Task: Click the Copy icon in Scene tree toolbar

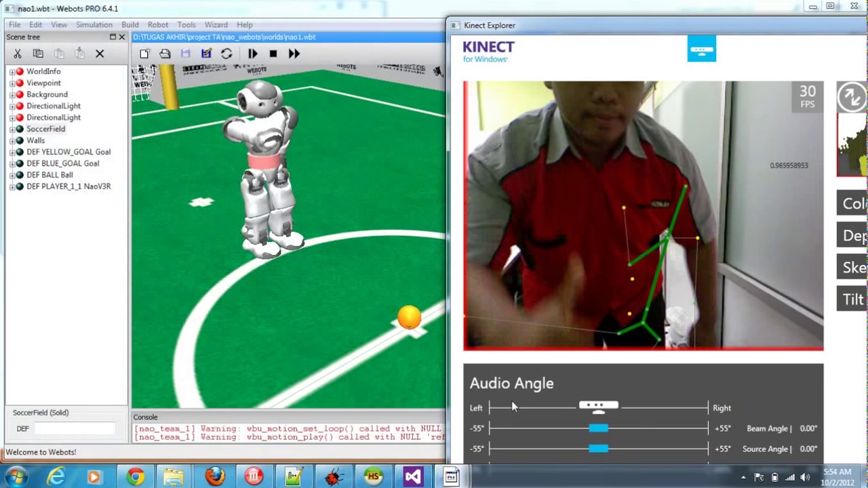Action: pos(38,54)
